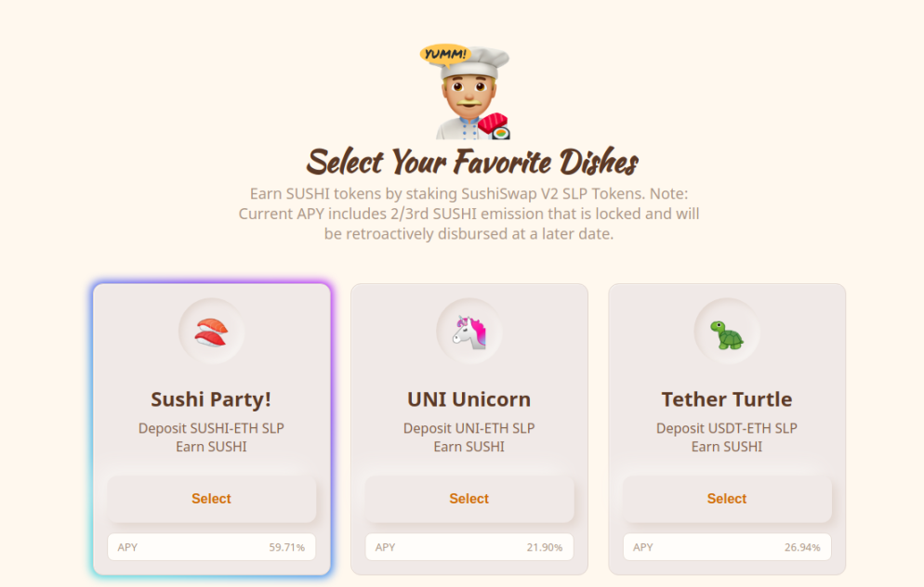The image size is (924, 587).
Task: Click the turtle emoji icon
Action: point(727,333)
